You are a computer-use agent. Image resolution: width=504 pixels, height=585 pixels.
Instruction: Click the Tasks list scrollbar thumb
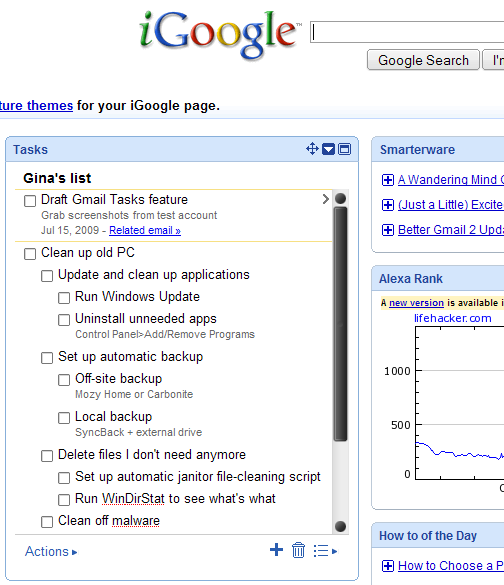point(341,324)
